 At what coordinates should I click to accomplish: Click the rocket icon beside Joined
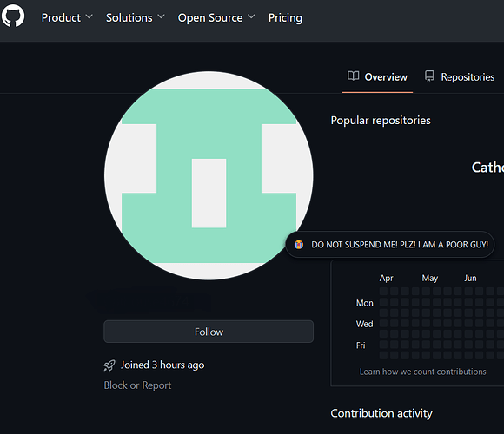click(109, 365)
